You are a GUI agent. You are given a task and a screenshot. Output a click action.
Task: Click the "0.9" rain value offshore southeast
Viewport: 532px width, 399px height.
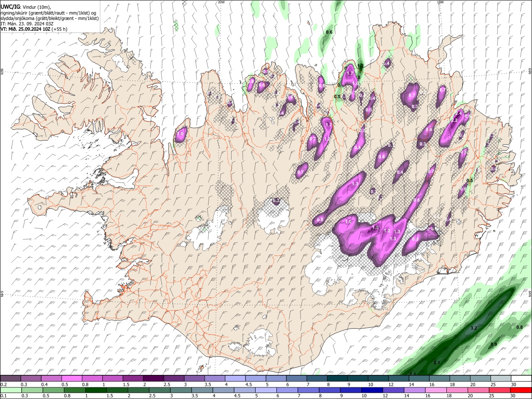click(x=494, y=344)
